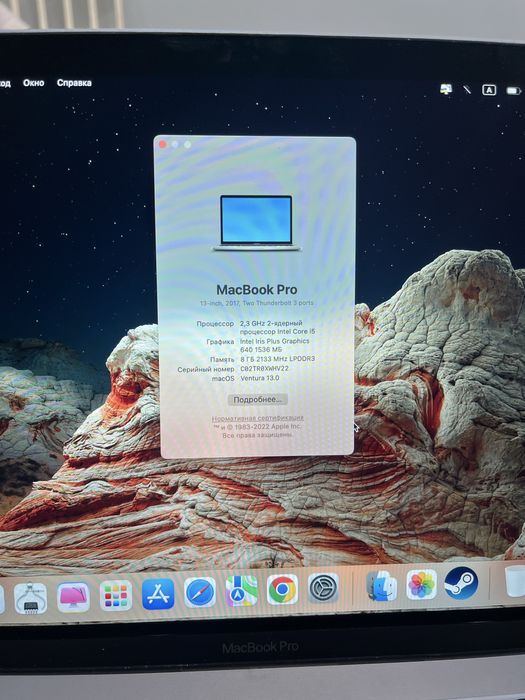This screenshot has height=700, width=525.
Task: Click the Графика label
Action: pyautogui.click(x=221, y=342)
